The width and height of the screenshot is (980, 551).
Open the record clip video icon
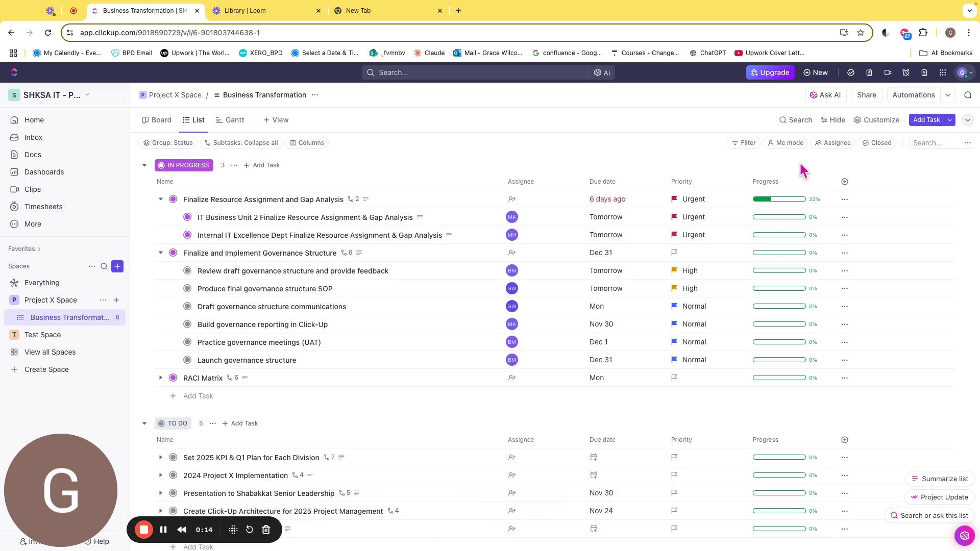click(888, 72)
